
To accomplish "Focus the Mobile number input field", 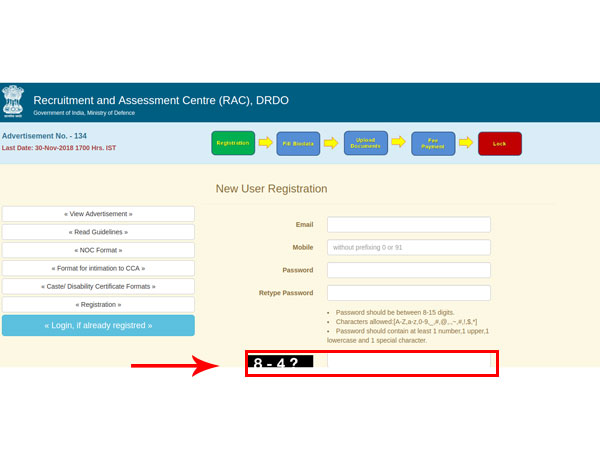I will click(x=409, y=248).
